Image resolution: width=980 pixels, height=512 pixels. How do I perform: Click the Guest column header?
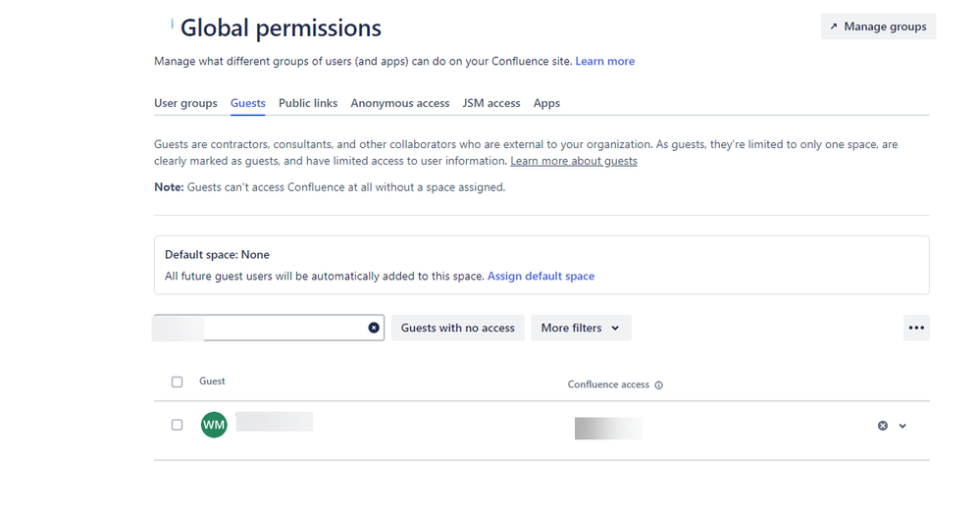click(x=212, y=382)
